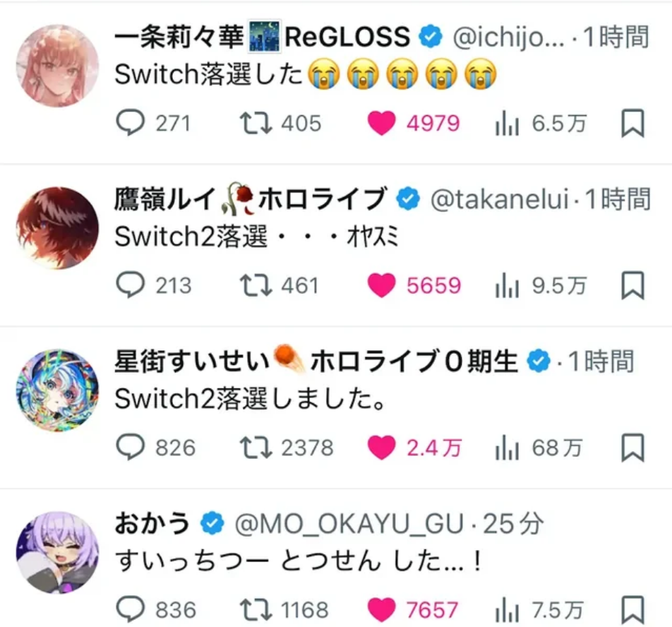Open the @takanelui profile handle

click(500, 200)
